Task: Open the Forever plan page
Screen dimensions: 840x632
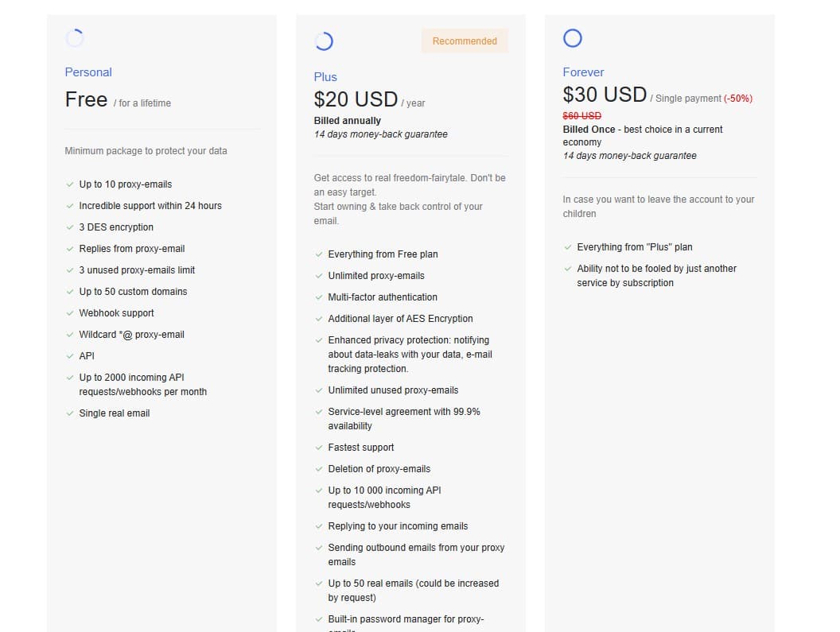Action: (583, 72)
